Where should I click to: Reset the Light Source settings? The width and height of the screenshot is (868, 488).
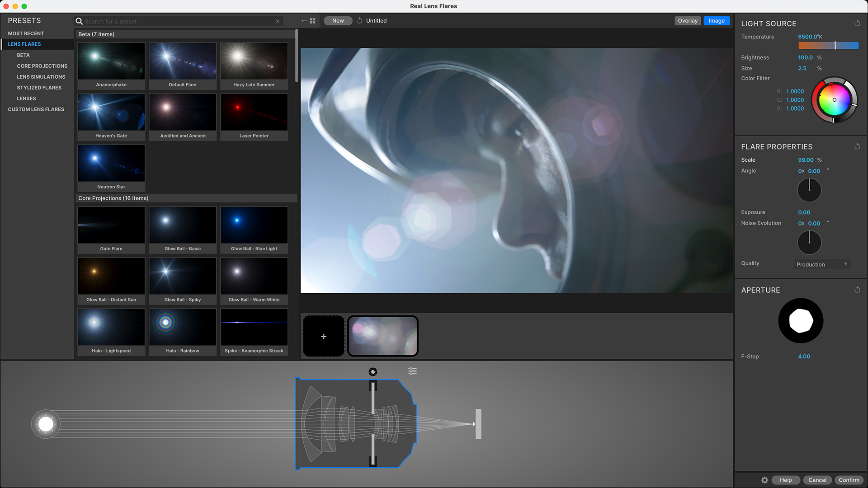point(857,23)
